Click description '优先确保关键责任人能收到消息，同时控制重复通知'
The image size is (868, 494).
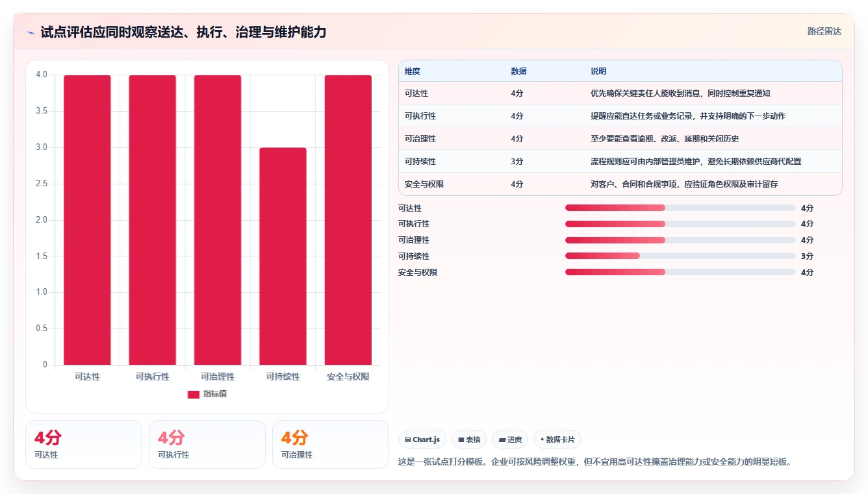coord(680,93)
